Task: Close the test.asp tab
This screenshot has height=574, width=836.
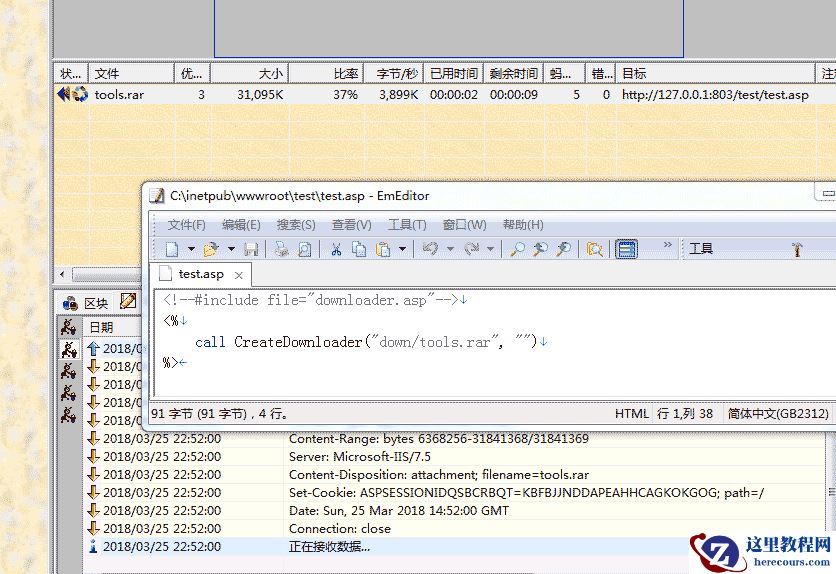Action: (x=239, y=275)
